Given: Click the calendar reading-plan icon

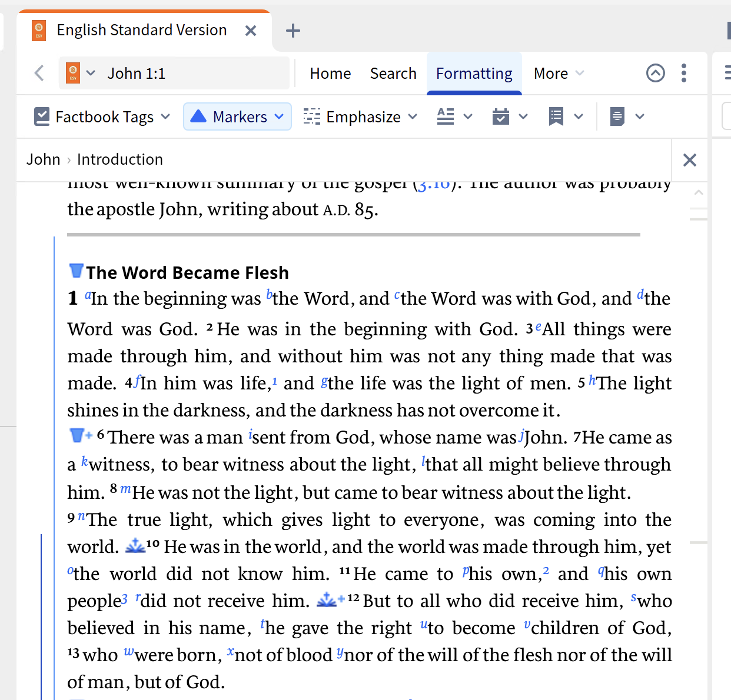Looking at the screenshot, I should coord(501,116).
